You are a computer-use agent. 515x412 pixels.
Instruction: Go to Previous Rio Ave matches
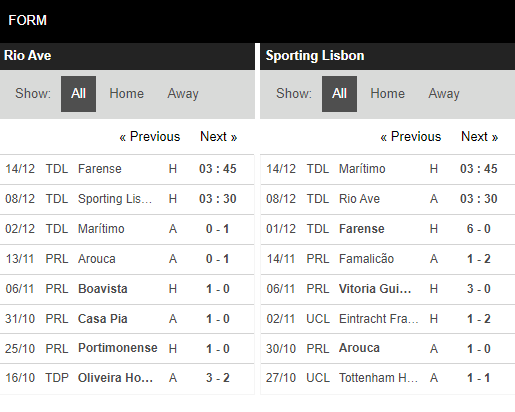(150, 137)
